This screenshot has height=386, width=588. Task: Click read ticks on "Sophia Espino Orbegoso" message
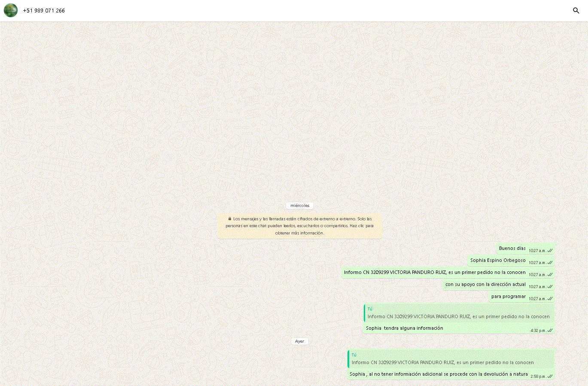tap(550, 262)
